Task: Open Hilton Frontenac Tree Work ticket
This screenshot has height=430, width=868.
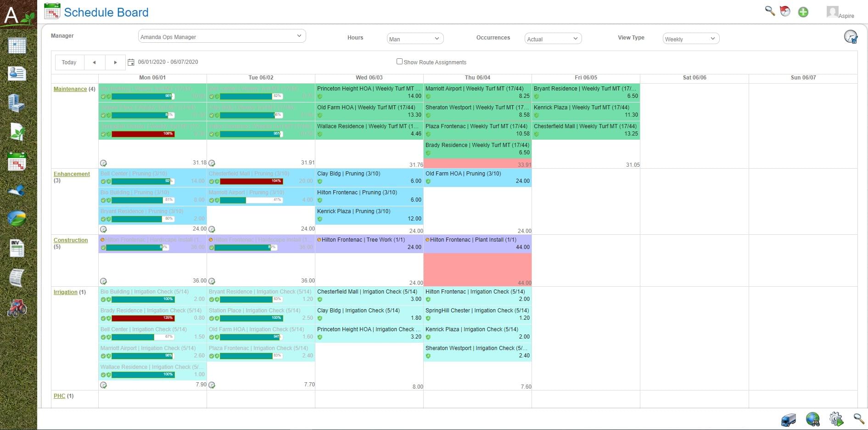Action: (x=369, y=243)
